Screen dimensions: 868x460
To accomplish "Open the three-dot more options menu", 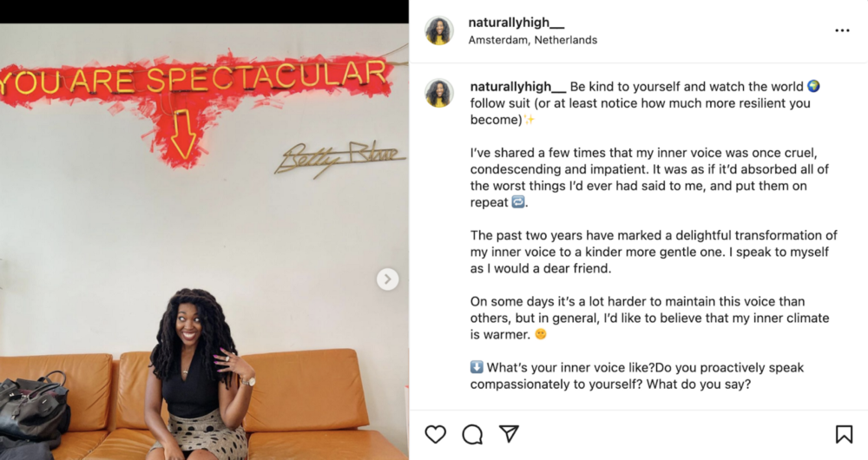I will click(842, 30).
